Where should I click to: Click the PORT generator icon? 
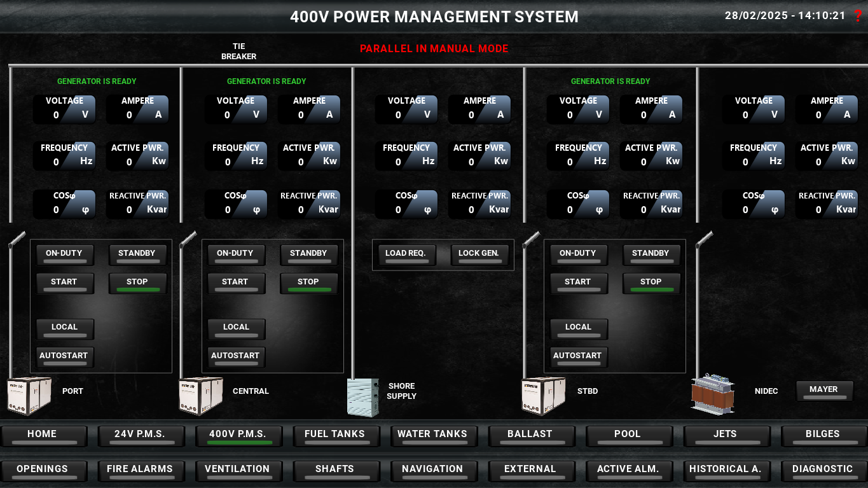[29, 395]
